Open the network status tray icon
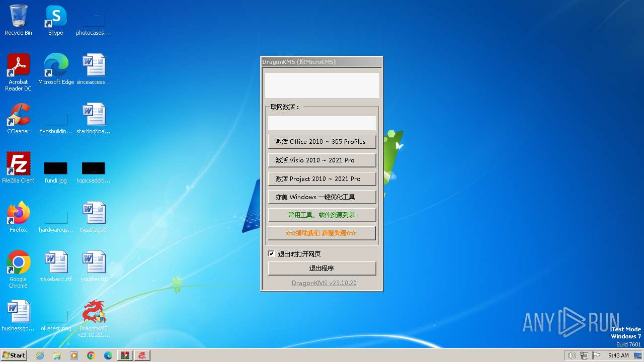644x362 pixels. [584, 355]
